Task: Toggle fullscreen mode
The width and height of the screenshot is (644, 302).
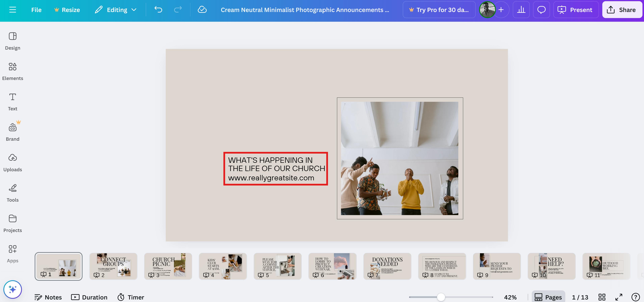Action: (x=619, y=297)
